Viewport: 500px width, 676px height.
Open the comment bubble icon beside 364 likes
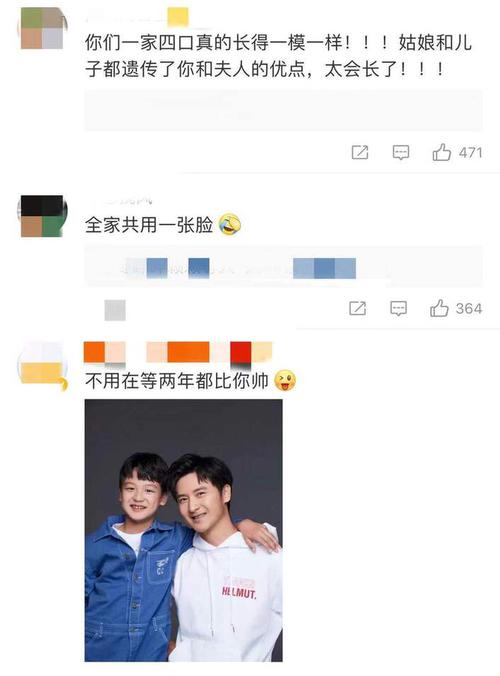pos(398,308)
